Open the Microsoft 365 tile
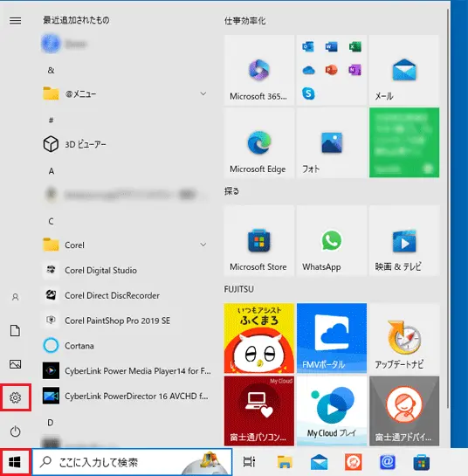Viewport: 468px width, 476px height. (x=259, y=70)
